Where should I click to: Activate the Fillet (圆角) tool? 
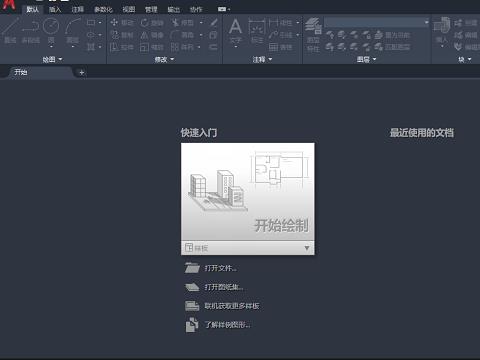(182, 35)
